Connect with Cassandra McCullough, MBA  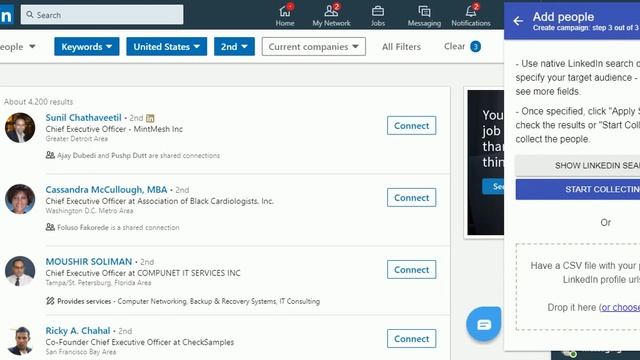(x=411, y=198)
